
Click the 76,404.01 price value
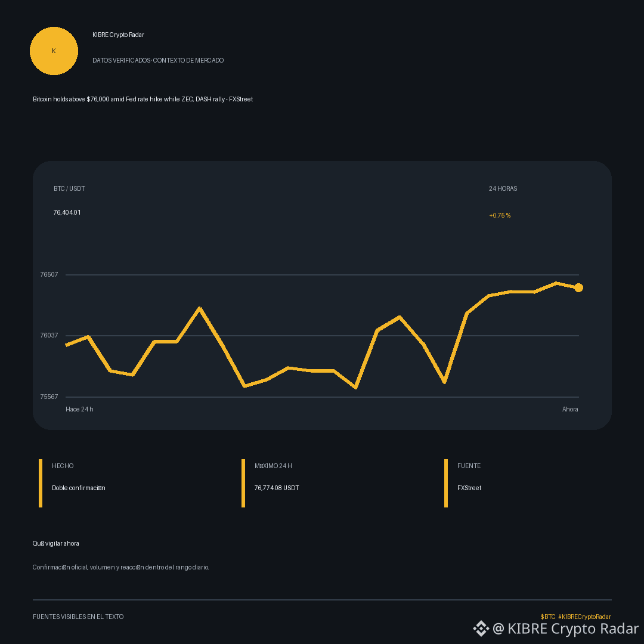tap(67, 212)
